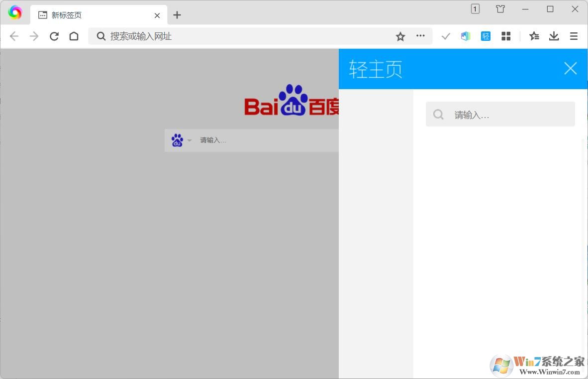Open the favorites list icon
Viewport: 588px width, 379px height.
click(534, 36)
